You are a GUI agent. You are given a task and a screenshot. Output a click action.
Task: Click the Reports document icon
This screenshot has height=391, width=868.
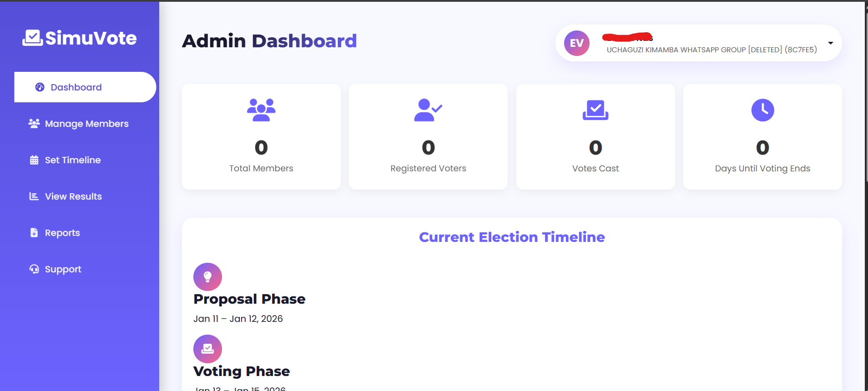pyautogui.click(x=33, y=232)
